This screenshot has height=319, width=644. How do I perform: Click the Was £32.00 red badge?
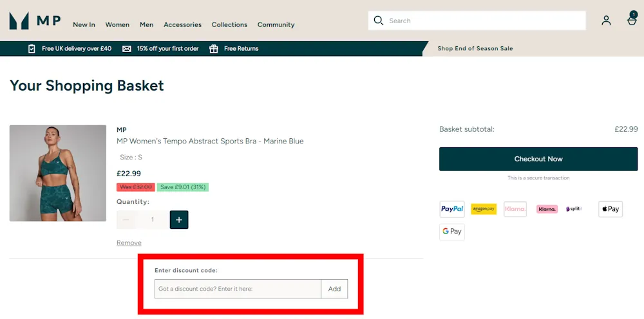point(136,187)
